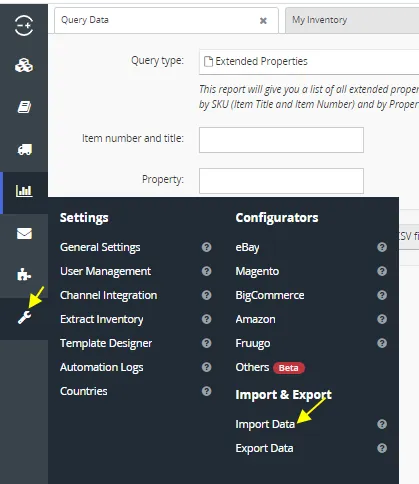Open the Query type Extended Properties dropdown

point(309,62)
